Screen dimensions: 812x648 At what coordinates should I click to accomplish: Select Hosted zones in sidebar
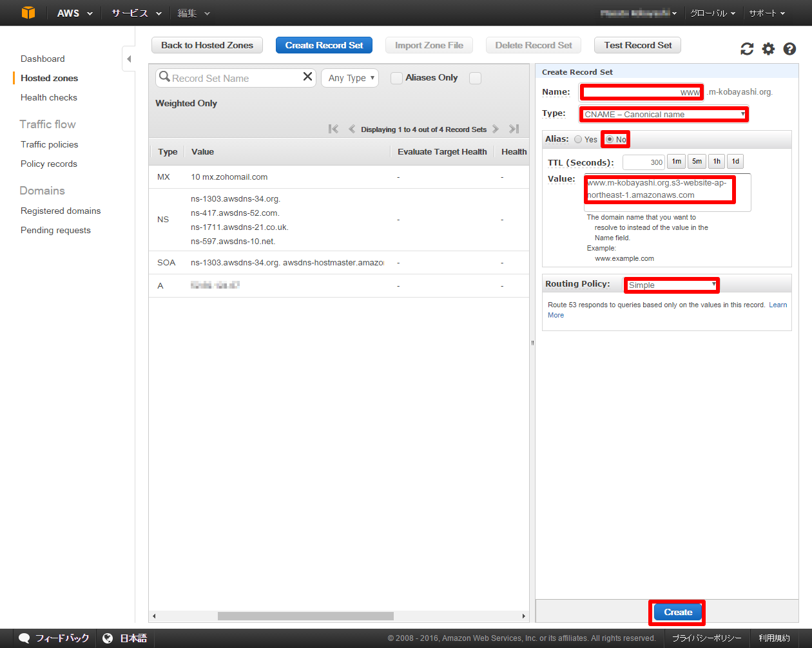[49, 78]
